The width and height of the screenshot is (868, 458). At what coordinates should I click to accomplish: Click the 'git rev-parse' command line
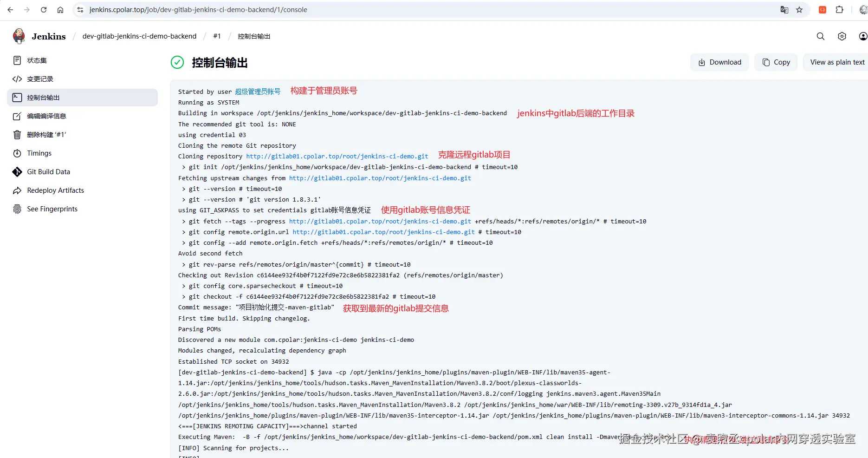click(296, 265)
